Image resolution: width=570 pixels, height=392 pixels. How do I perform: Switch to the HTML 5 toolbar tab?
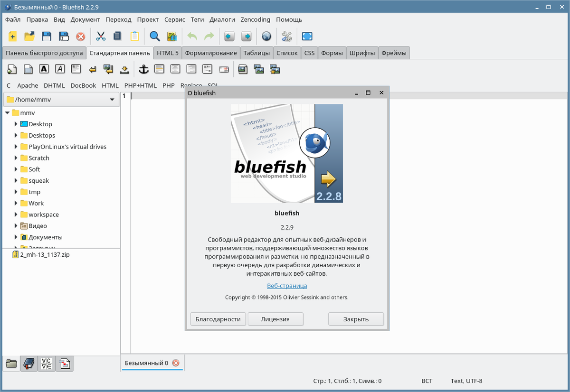[168, 53]
